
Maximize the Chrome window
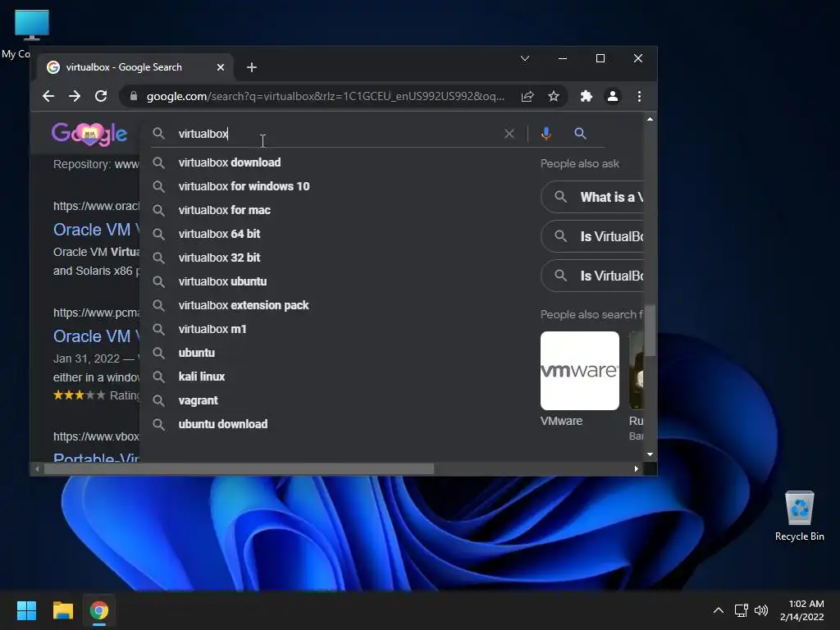tap(600, 58)
